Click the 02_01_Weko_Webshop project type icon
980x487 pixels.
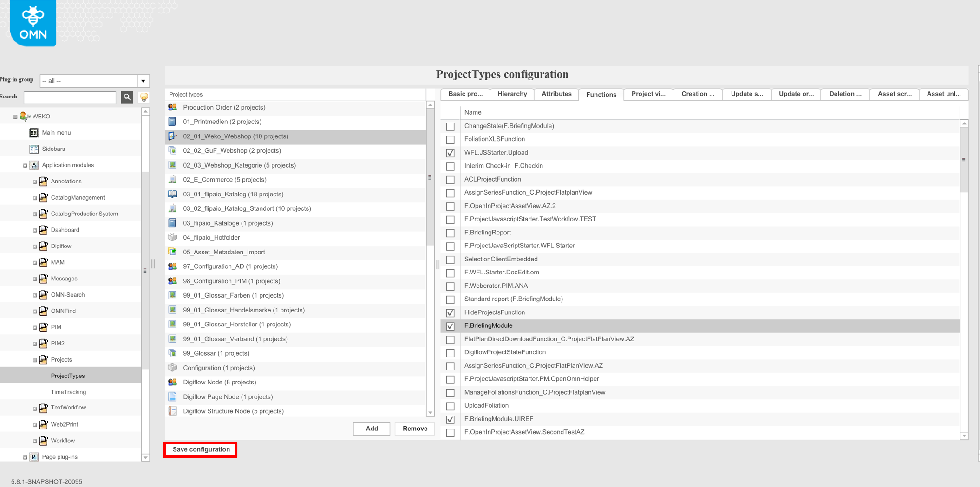point(172,136)
